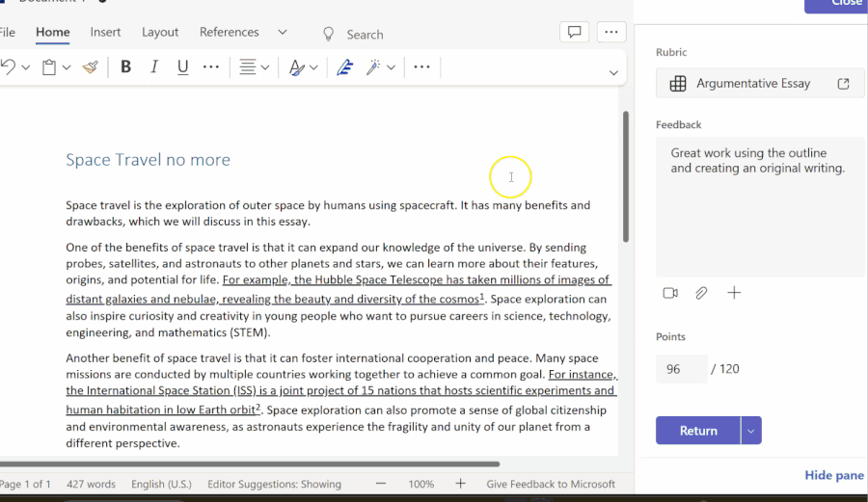Open the Undo dropdown arrow
Image resolution: width=868 pixels, height=502 pixels.
tap(25, 67)
